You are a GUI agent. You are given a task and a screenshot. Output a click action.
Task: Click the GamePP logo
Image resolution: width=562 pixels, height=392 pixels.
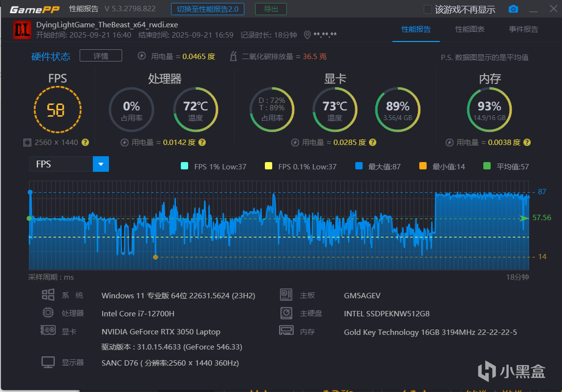pos(34,9)
